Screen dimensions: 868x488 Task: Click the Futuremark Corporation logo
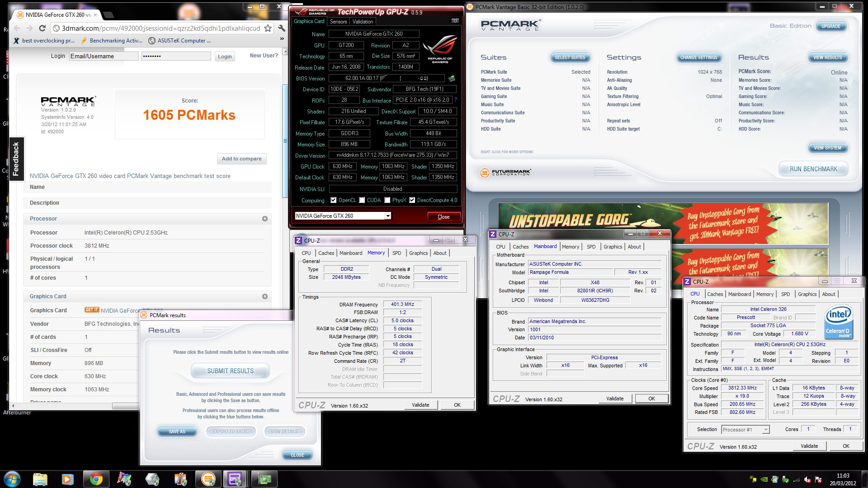click(505, 173)
